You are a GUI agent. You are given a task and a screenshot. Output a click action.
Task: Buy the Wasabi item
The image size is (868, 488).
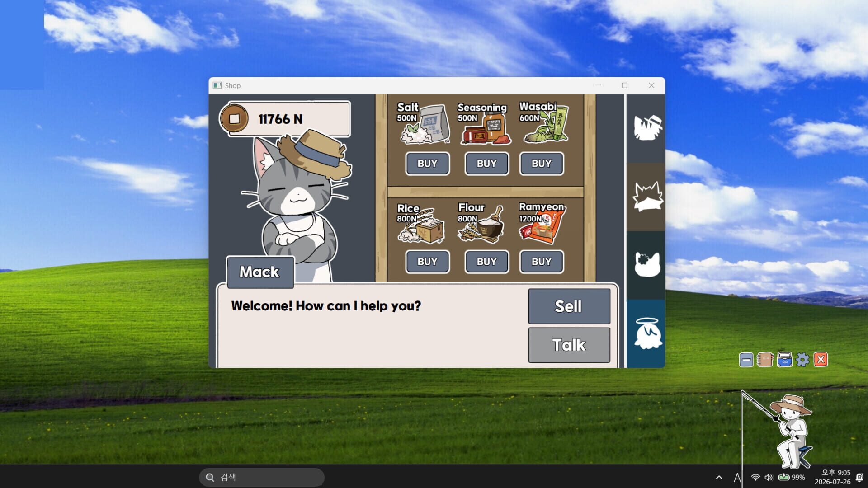(x=541, y=164)
